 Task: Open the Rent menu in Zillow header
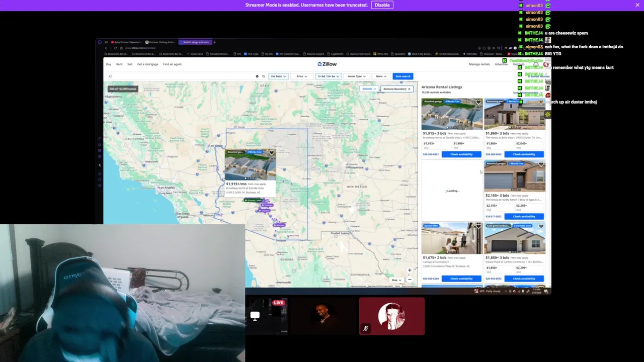(119, 64)
